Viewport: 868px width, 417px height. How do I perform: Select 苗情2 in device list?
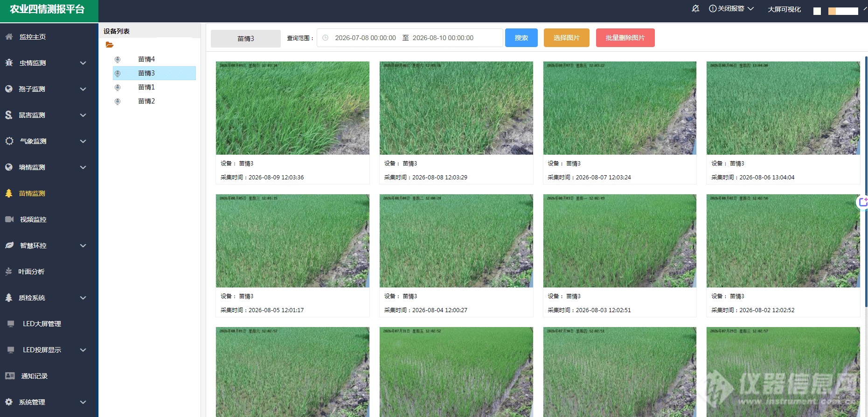pyautogui.click(x=146, y=101)
